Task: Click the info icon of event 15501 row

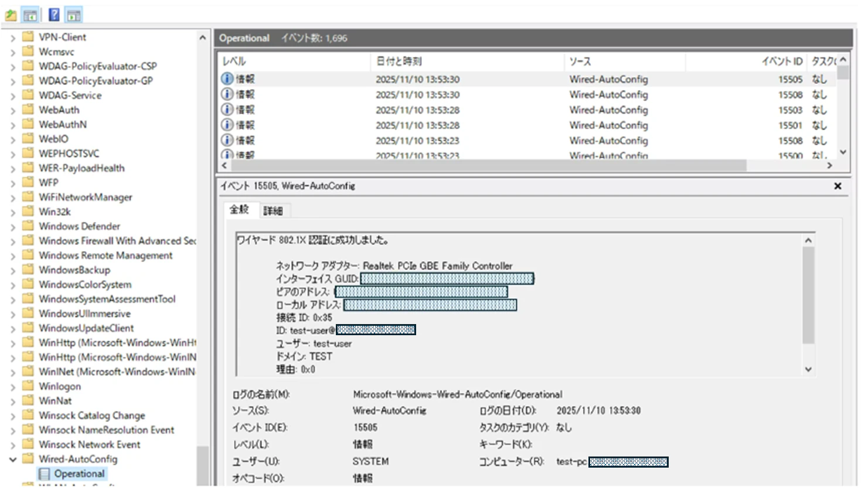Action: pyautogui.click(x=227, y=125)
